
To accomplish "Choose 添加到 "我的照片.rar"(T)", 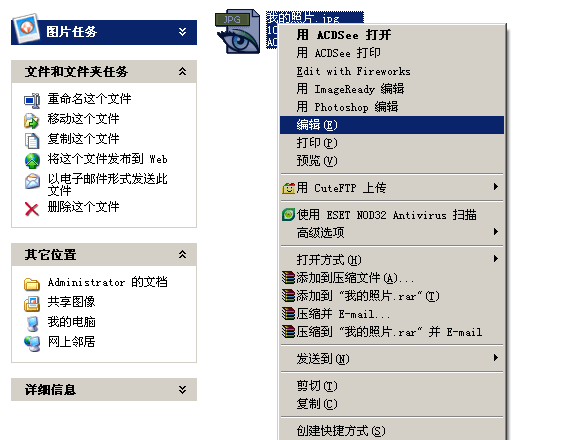I will pos(392,296).
